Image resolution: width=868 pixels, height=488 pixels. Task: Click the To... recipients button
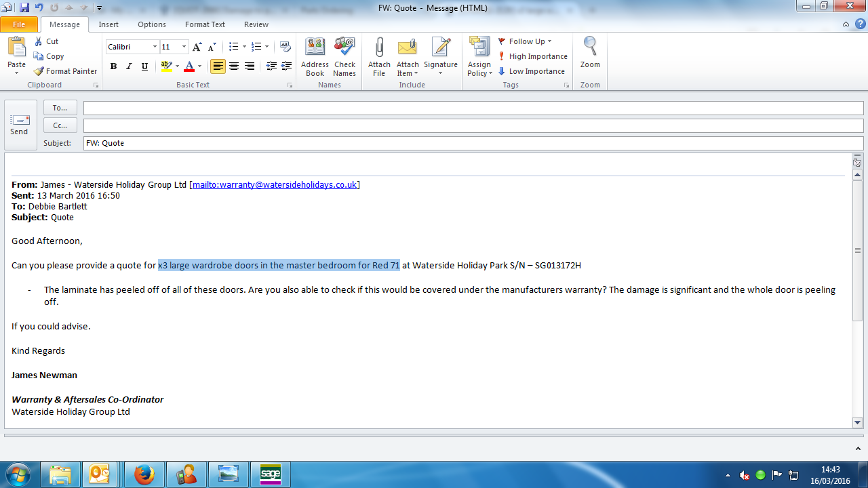tap(60, 108)
